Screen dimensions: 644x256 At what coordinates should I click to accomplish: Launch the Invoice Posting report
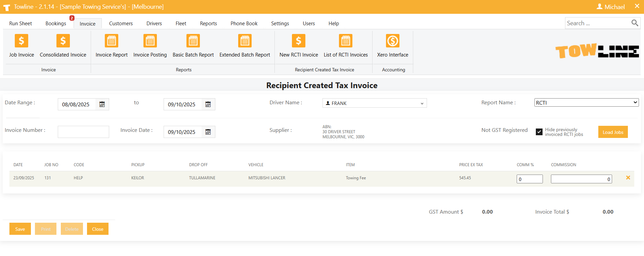(150, 46)
